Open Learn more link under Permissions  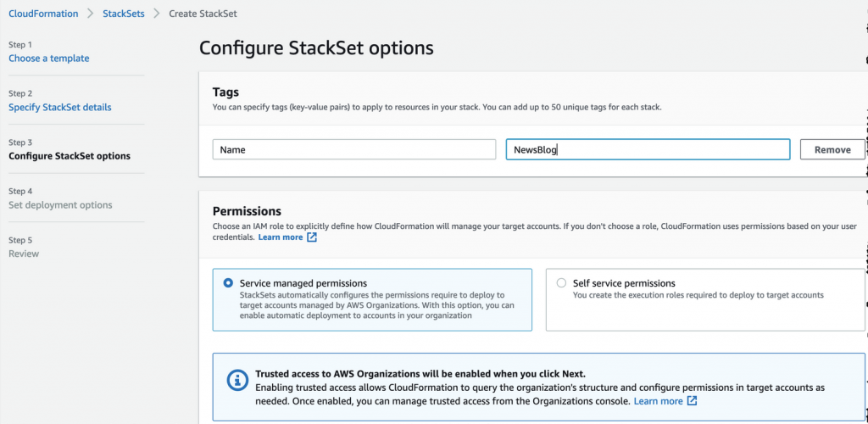tap(281, 237)
